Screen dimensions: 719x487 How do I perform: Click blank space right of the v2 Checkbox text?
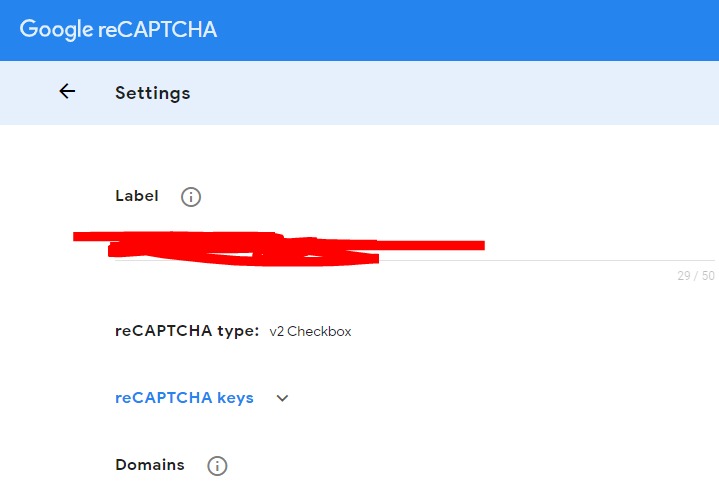(500, 332)
